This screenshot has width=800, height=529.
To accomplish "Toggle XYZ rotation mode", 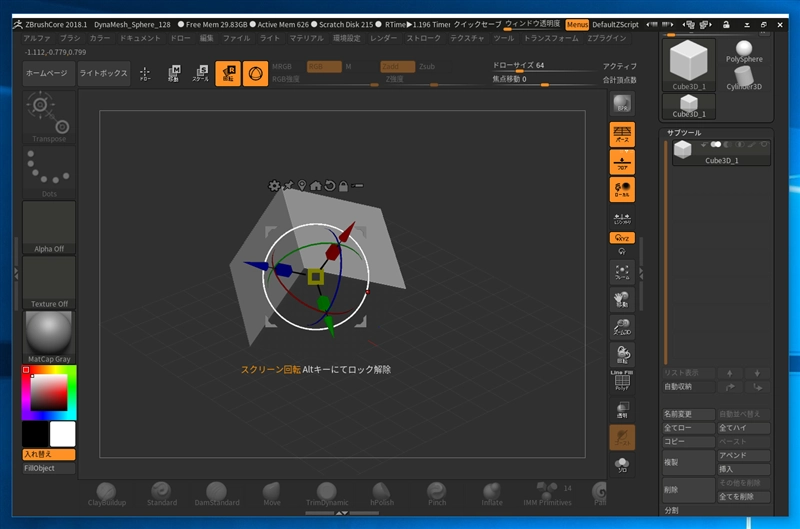I will pyautogui.click(x=622, y=238).
